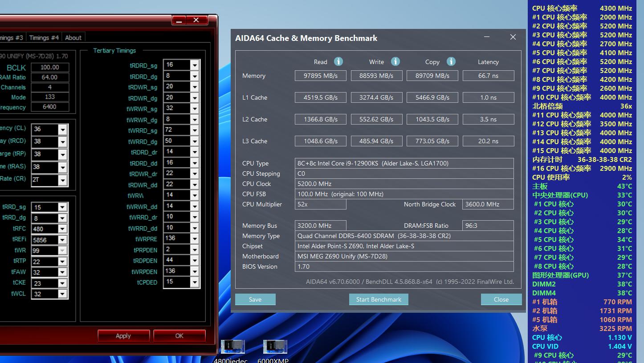Click the 内存计时 row in sensor panel

[x=582, y=159]
